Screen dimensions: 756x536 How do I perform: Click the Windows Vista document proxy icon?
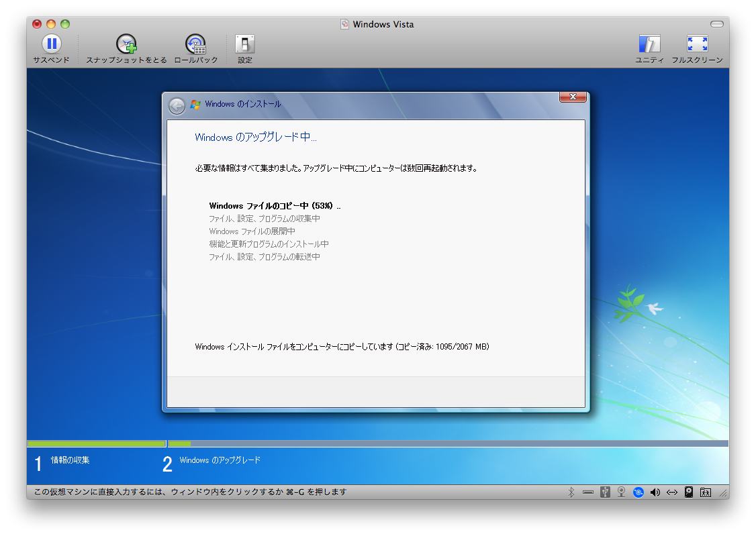point(344,24)
